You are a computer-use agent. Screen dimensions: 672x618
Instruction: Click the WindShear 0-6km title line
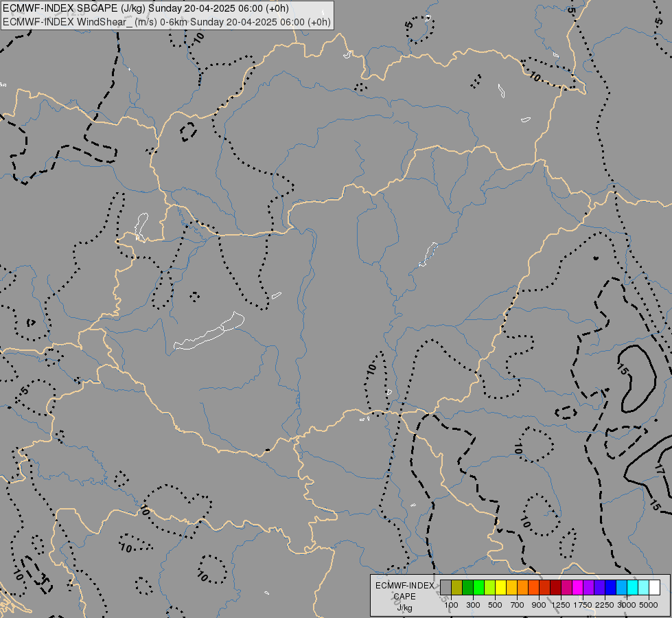click(x=167, y=22)
